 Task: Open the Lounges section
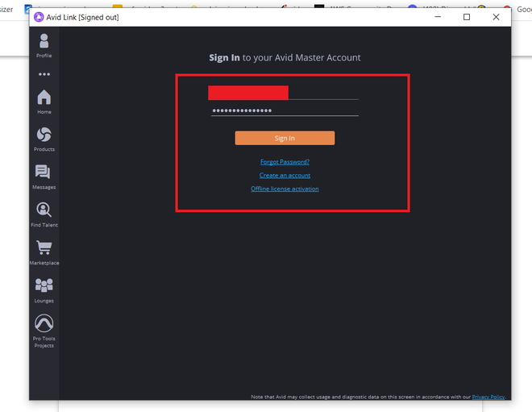pos(44,290)
